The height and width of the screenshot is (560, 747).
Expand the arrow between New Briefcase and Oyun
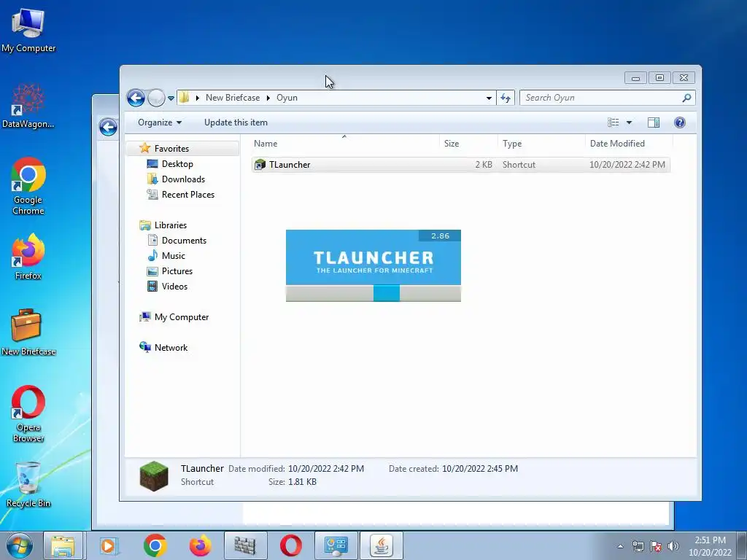[268, 98]
